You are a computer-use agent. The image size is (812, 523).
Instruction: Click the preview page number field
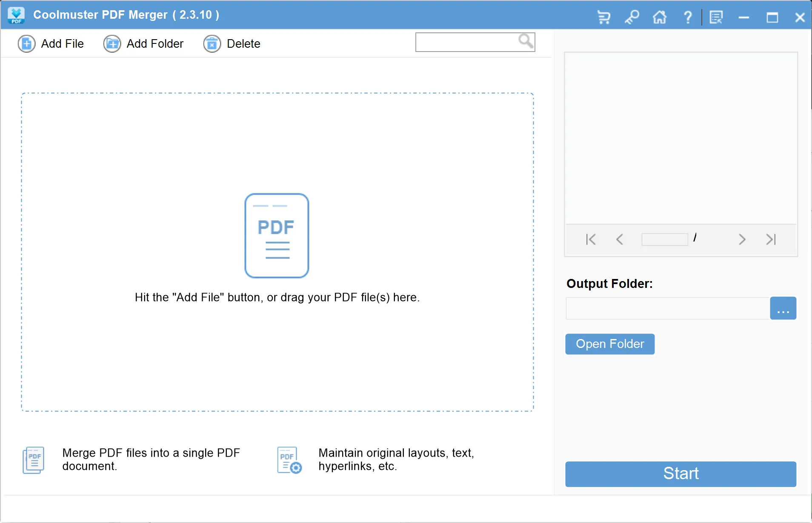(665, 239)
